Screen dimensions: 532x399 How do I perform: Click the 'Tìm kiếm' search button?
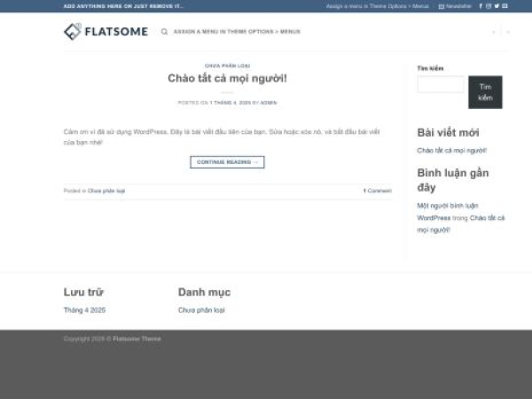[x=485, y=92]
